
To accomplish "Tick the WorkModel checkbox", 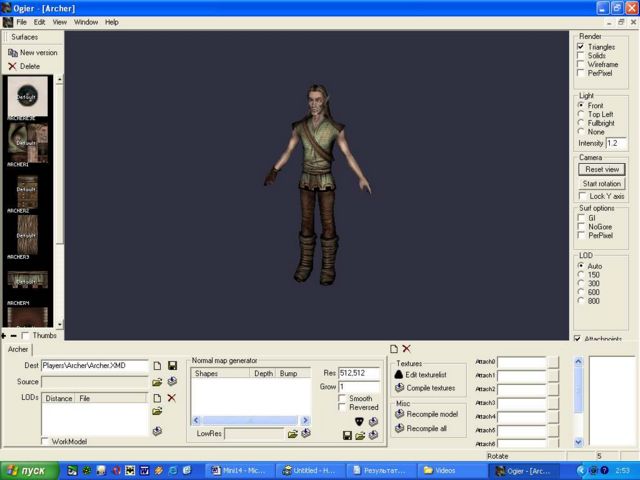I will click(x=44, y=441).
